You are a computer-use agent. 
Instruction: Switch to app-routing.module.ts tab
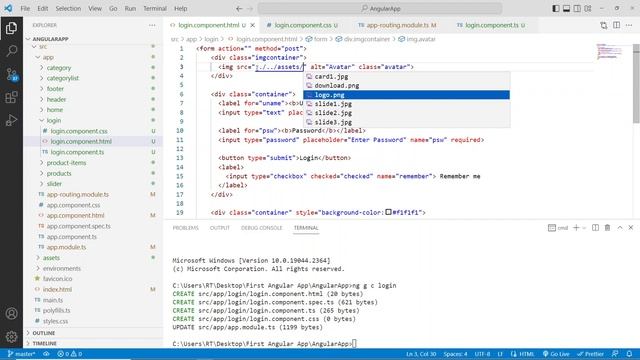pyautogui.click(x=397, y=25)
